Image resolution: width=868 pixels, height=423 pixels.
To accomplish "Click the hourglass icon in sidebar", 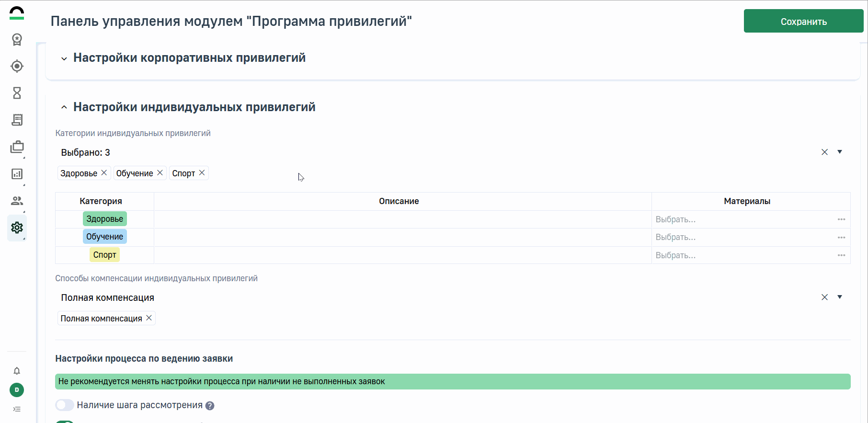I will [x=17, y=93].
